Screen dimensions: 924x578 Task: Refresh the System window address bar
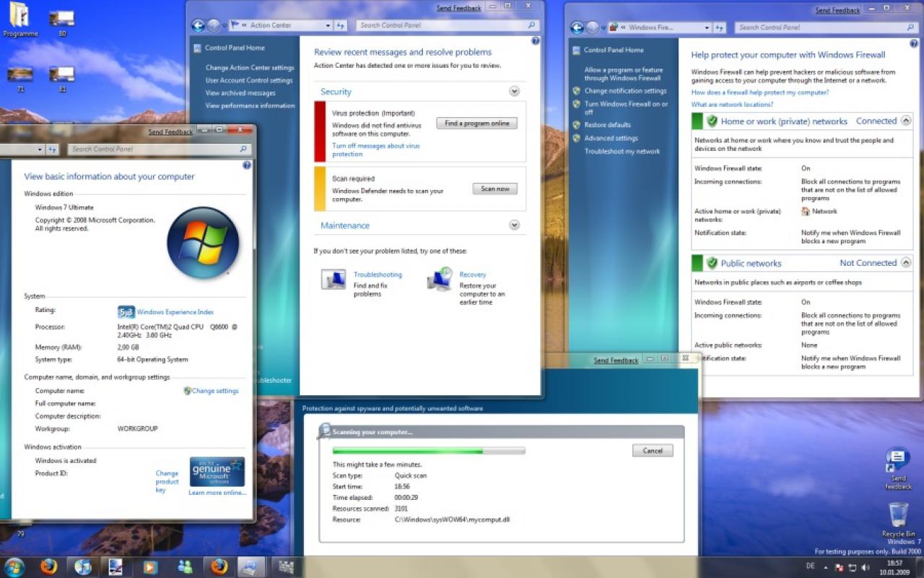(x=52, y=149)
